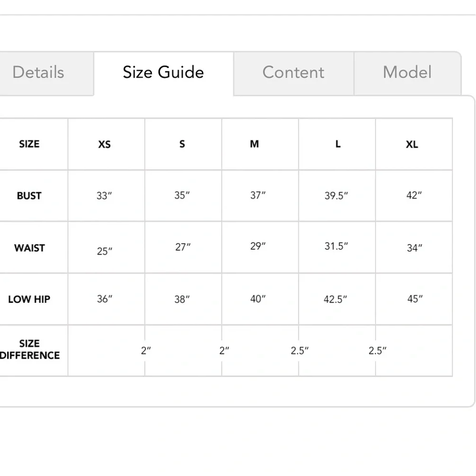Select the Size Guide tab

coord(163,72)
